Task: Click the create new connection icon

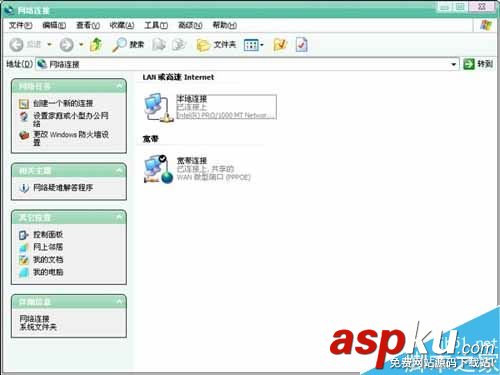Action: 24,104
